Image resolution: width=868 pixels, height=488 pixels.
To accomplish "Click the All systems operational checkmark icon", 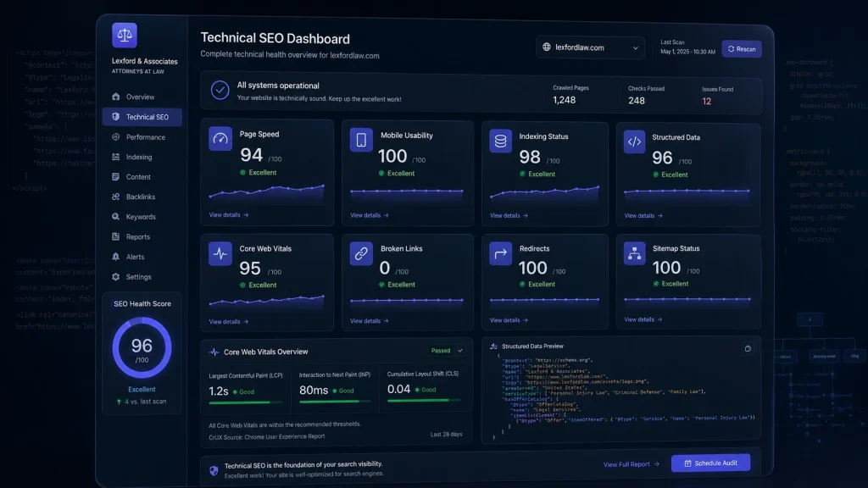I will click(x=220, y=90).
